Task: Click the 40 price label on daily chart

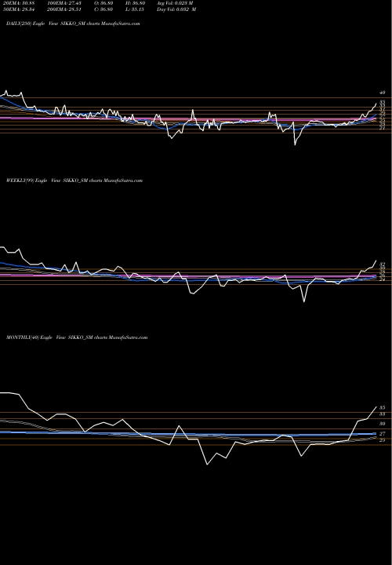Action: click(x=383, y=93)
